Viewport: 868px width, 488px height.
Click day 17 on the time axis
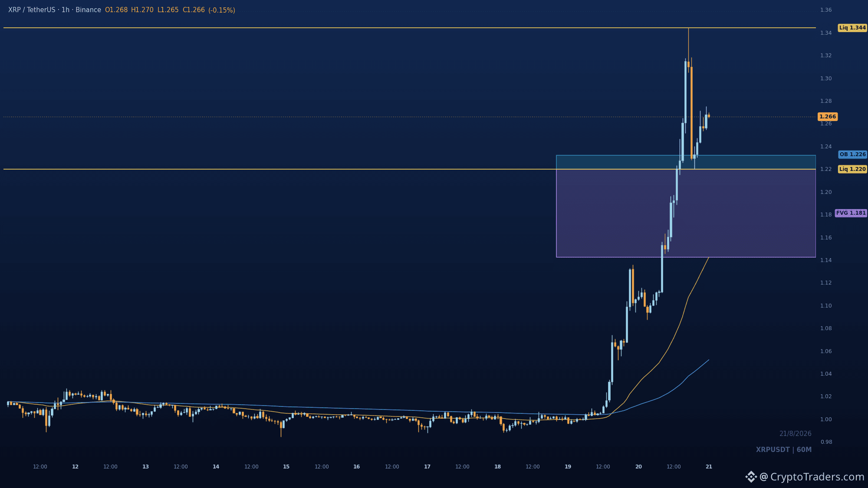click(x=427, y=467)
